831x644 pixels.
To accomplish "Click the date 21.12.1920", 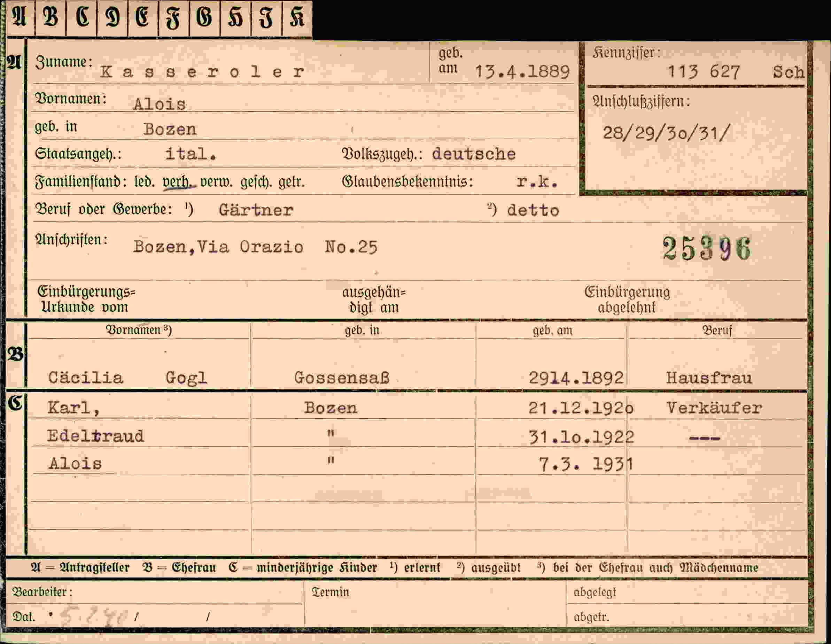I will (581, 408).
